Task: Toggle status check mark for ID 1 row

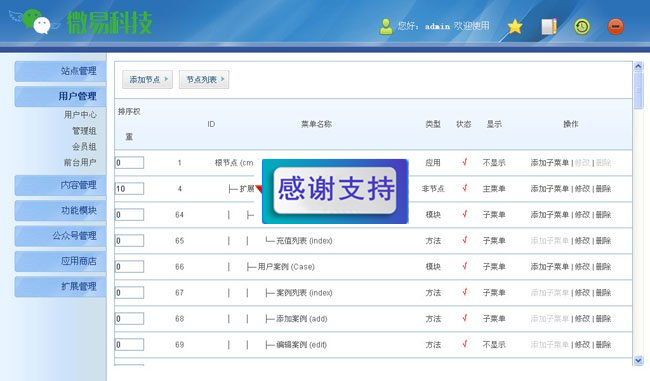Action: pyautogui.click(x=465, y=162)
